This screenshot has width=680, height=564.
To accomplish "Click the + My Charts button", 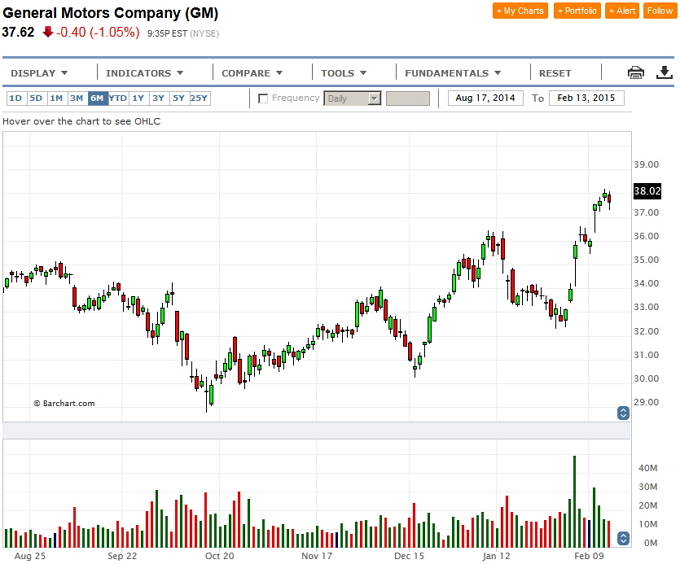I will 520,11.
